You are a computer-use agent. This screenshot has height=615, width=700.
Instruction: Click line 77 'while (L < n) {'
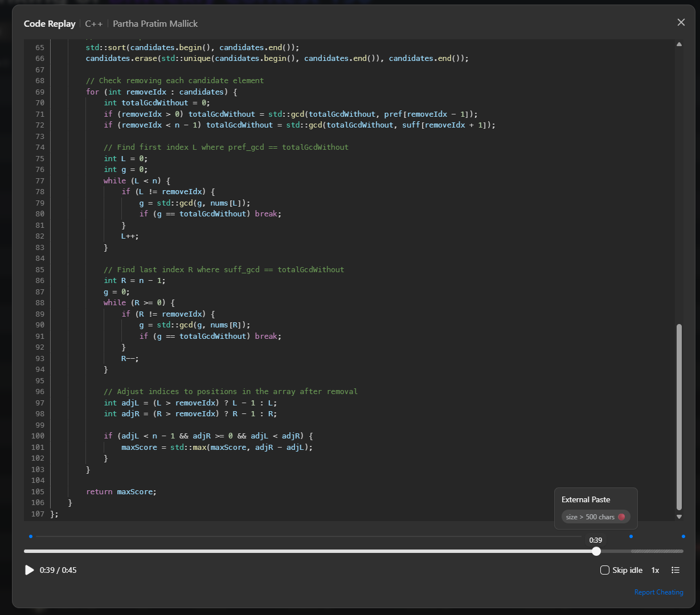pos(137,181)
